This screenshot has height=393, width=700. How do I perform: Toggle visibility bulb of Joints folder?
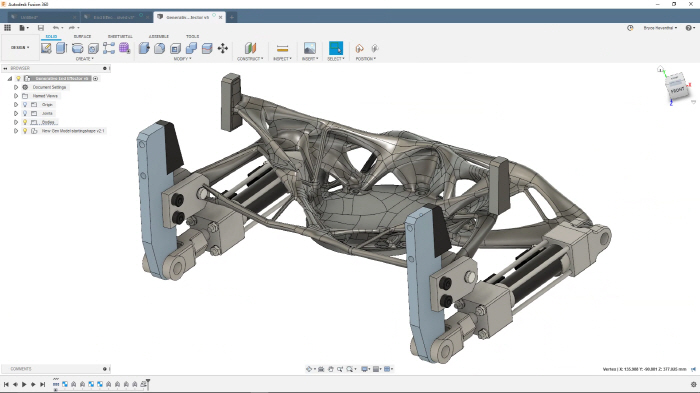(25, 113)
